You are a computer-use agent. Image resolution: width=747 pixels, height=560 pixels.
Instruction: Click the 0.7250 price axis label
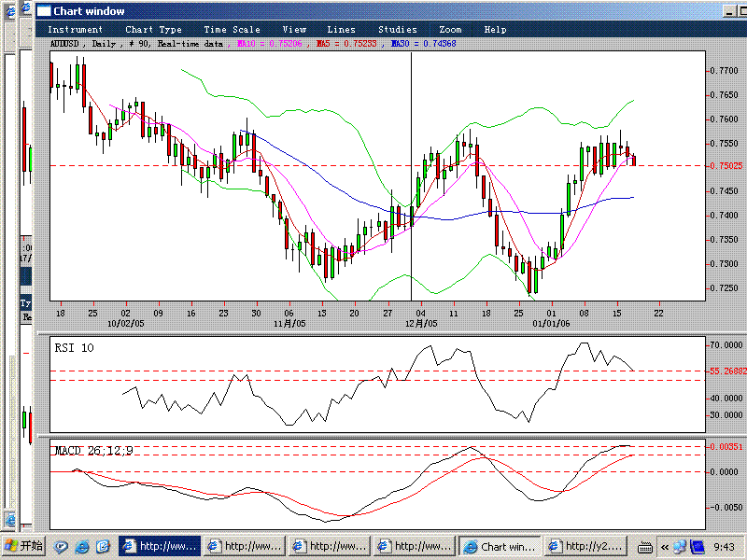(724, 288)
